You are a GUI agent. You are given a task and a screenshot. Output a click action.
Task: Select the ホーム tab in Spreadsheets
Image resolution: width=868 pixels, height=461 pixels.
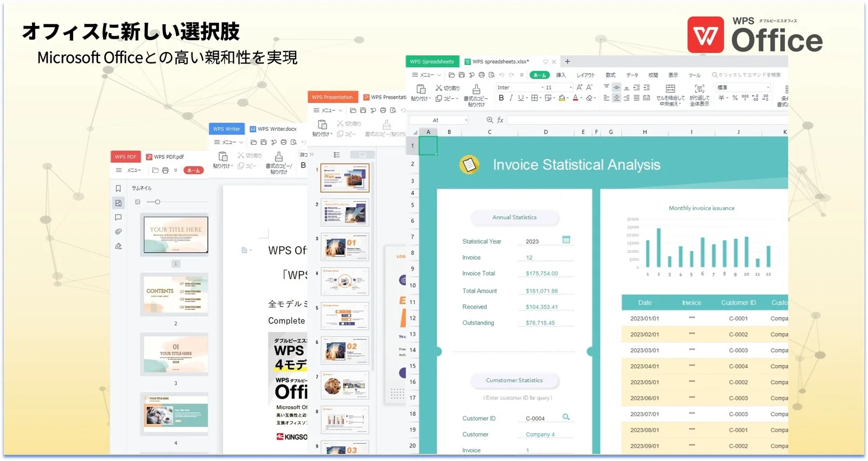point(540,75)
